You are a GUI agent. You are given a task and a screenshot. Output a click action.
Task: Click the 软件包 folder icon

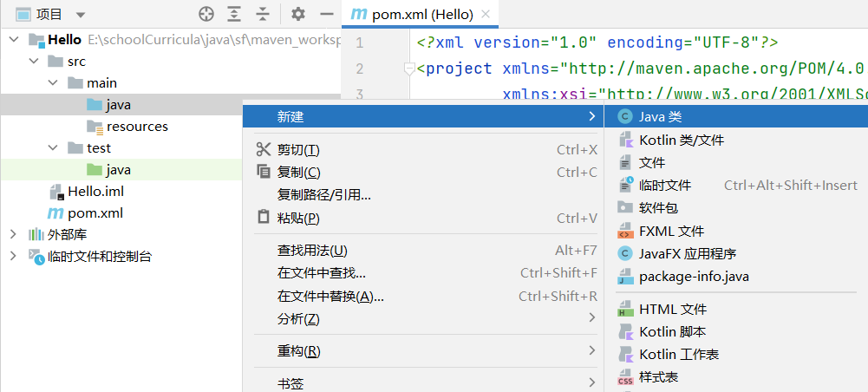[625, 207]
